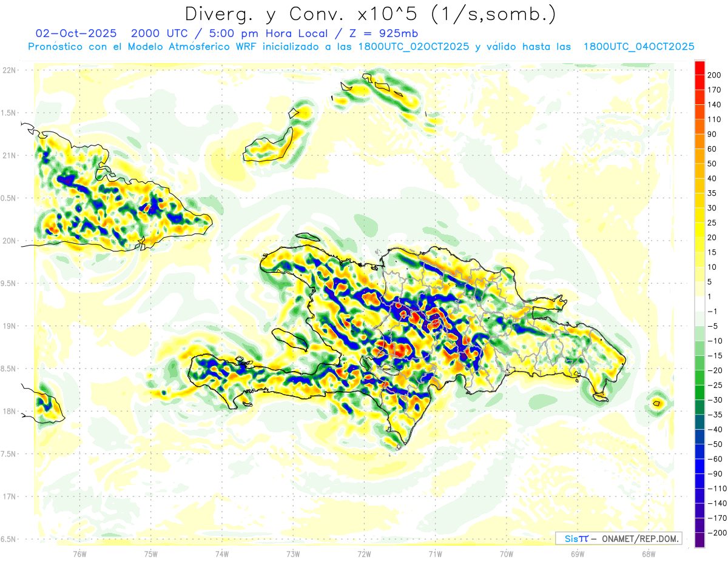The width and height of the screenshot is (728, 562).
Task: Click the '74W' longitude axis label
Action: (221, 554)
